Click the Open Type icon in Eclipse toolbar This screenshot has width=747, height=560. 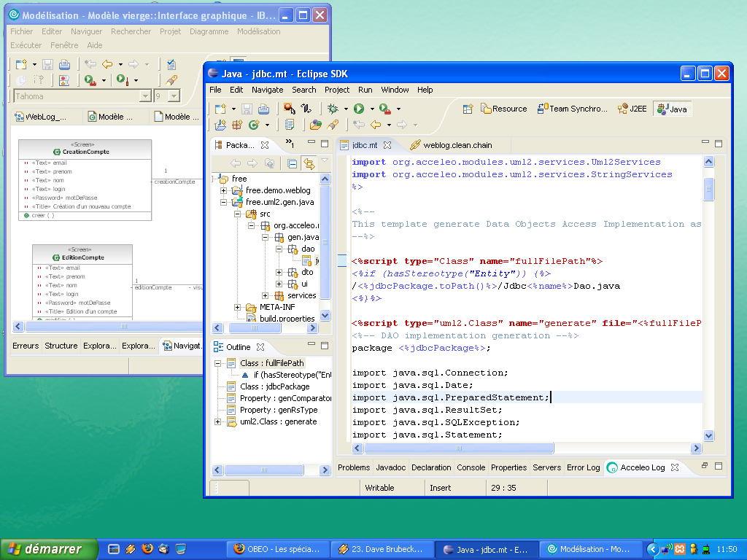(315, 125)
